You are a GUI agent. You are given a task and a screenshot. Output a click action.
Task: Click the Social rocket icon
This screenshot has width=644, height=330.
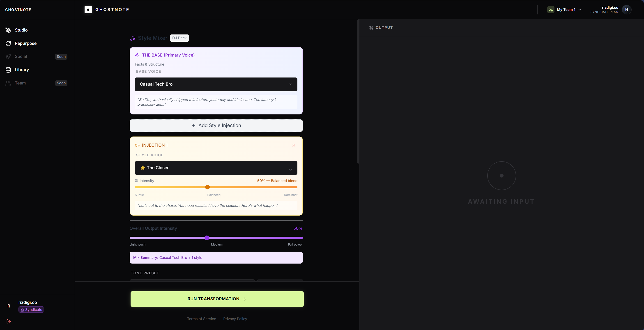[8, 57]
